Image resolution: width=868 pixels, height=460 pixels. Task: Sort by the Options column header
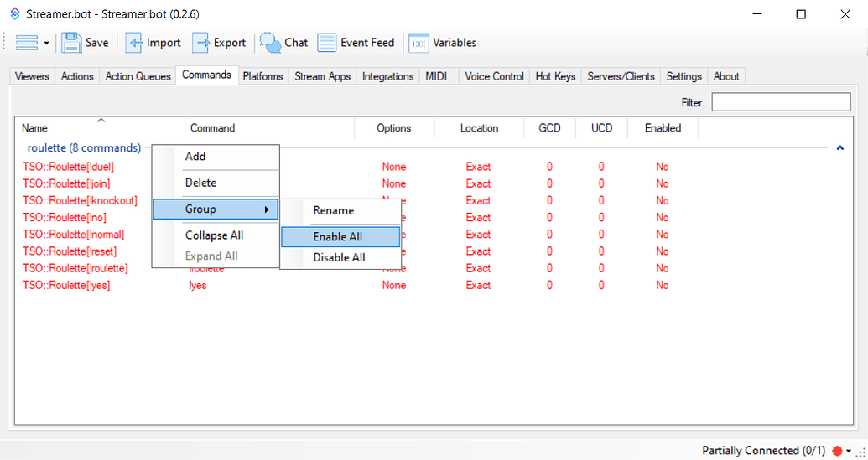394,128
